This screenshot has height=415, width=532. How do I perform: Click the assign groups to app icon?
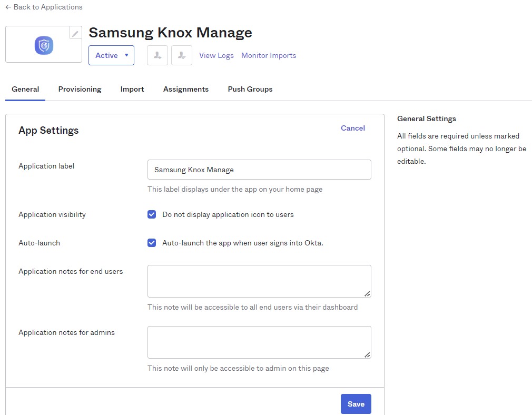coord(182,55)
